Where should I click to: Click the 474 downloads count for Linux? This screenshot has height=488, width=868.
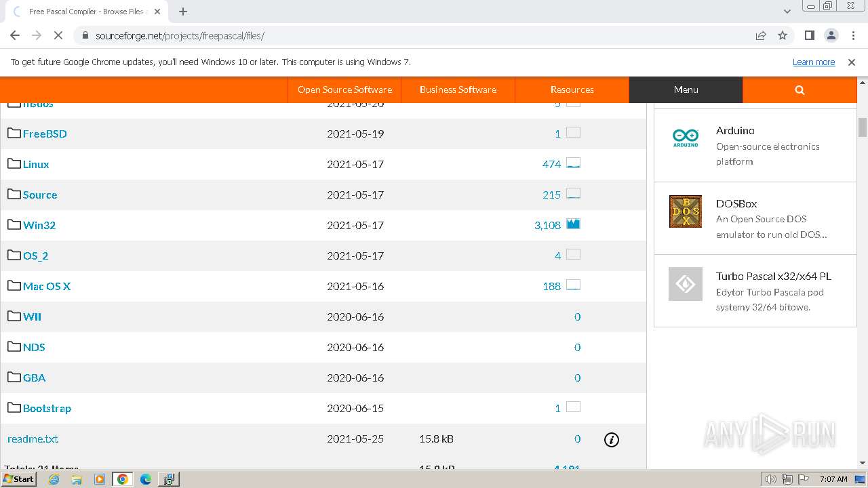coord(551,164)
